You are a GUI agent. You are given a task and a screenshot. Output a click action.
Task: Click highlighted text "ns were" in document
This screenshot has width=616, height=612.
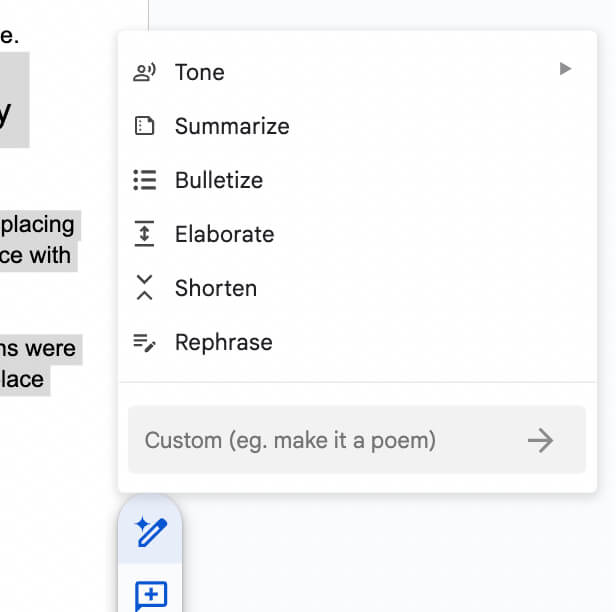pyautogui.click(x=38, y=349)
